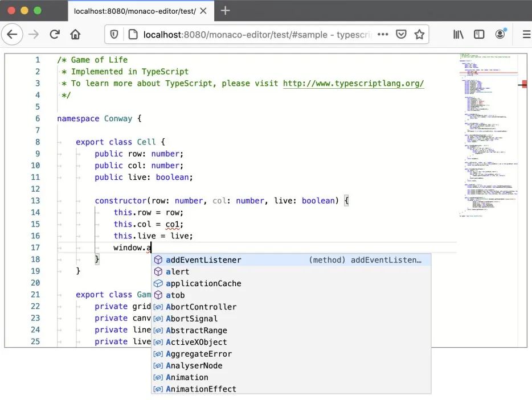The height and width of the screenshot is (400, 532).
Task: Click the AbortSignal variable icon
Action: tap(158, 319)
